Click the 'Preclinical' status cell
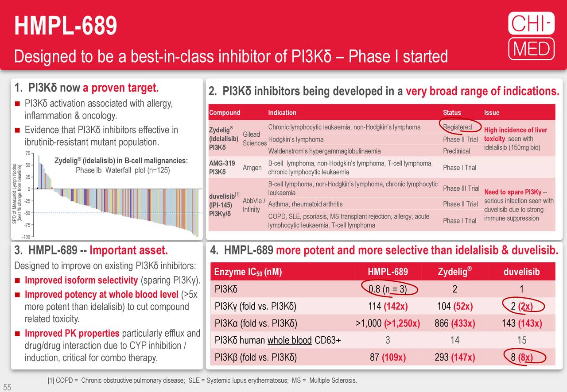 [456, 151]
